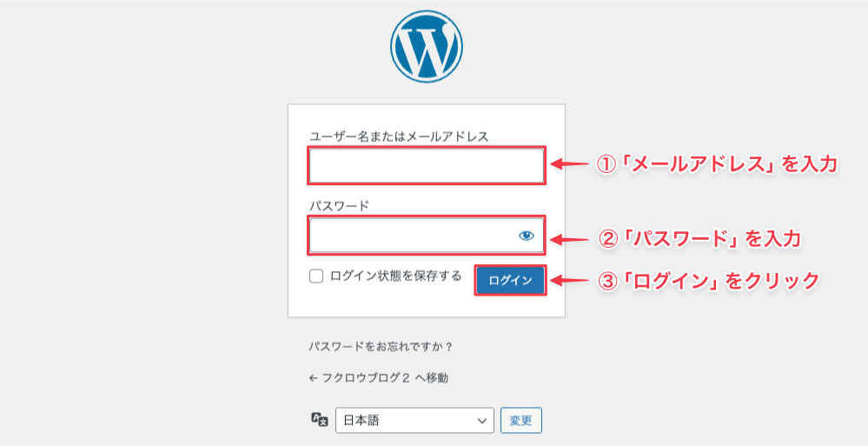The width and height of the screenshot is (868, 446).
Task: Open the パスワードをお忘れですか？ link
Action: [x=381, y=347]
